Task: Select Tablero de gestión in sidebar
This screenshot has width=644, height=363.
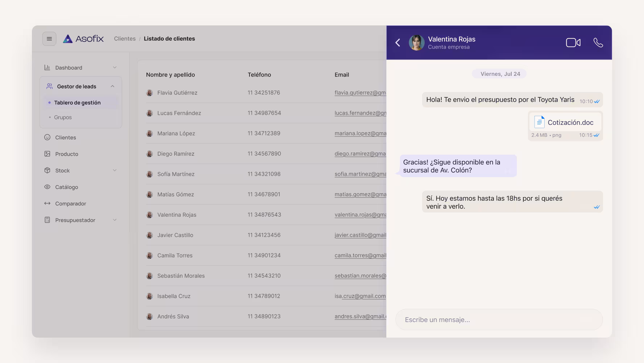Action: tap(81, 103)
